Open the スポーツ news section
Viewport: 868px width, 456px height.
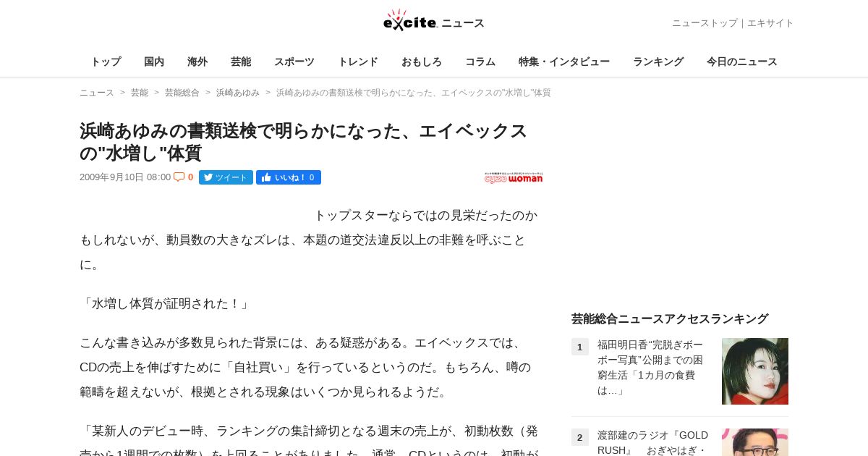click(x=294, y=62)
